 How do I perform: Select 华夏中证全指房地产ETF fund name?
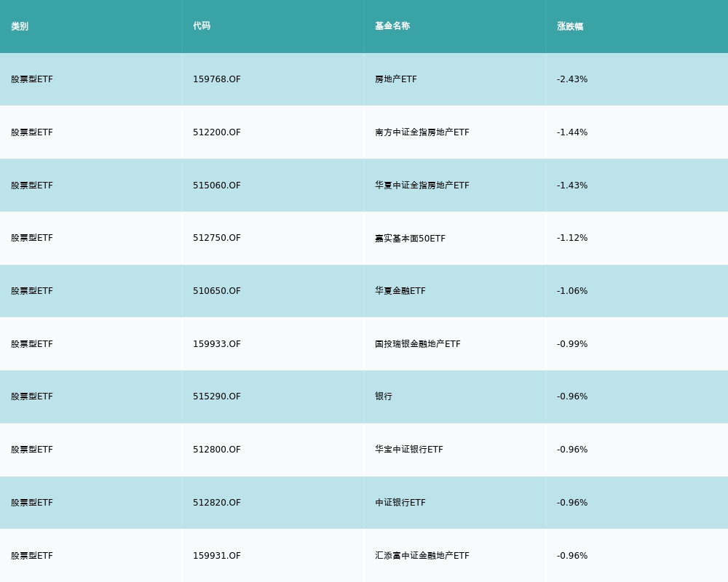coord(422,186)
